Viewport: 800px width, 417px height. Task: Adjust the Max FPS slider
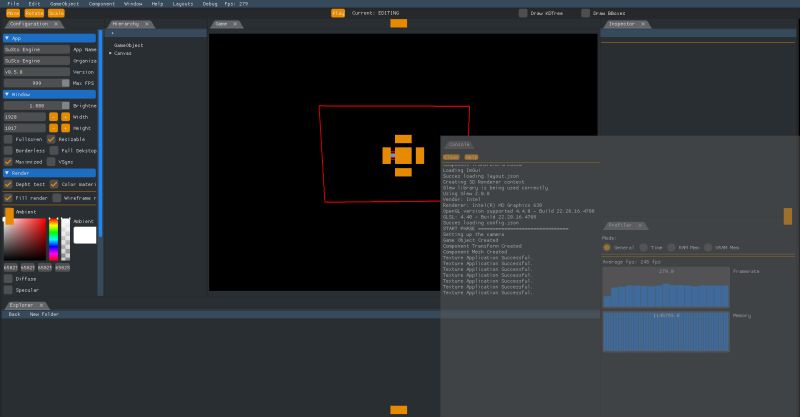point(37,83)
